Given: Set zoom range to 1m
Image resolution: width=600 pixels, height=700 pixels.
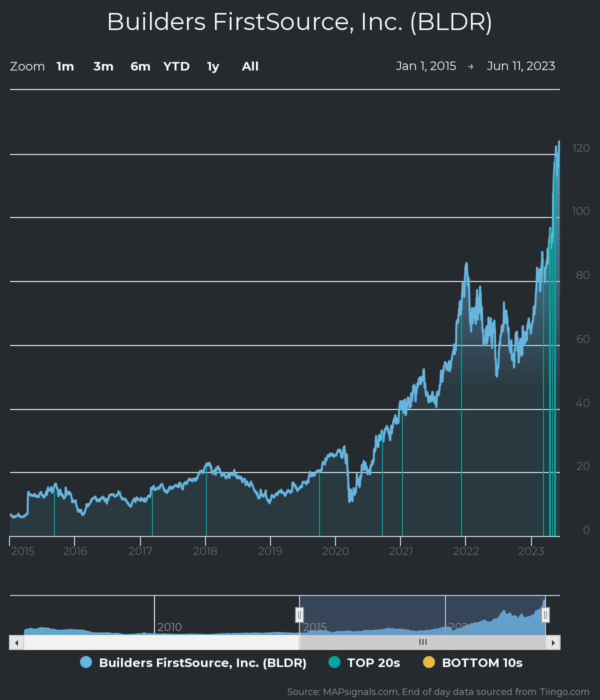Looking at the screenshot, I should coord(65,66).
